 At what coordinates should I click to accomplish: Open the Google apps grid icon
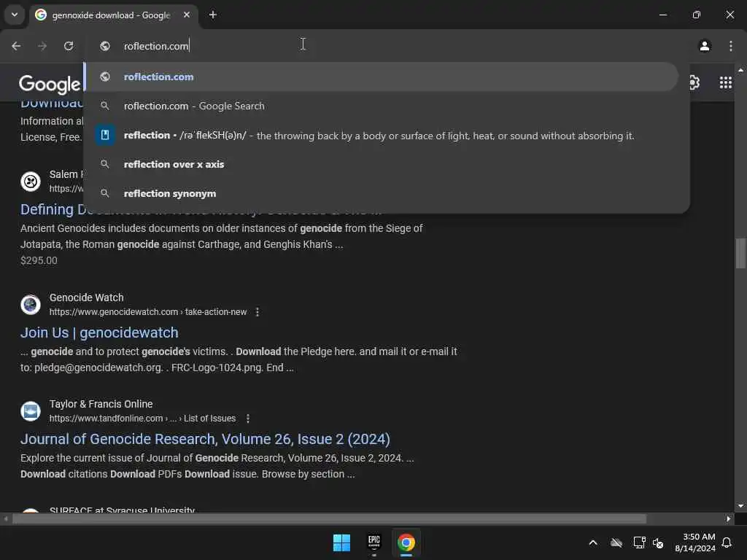coord(726,83)
